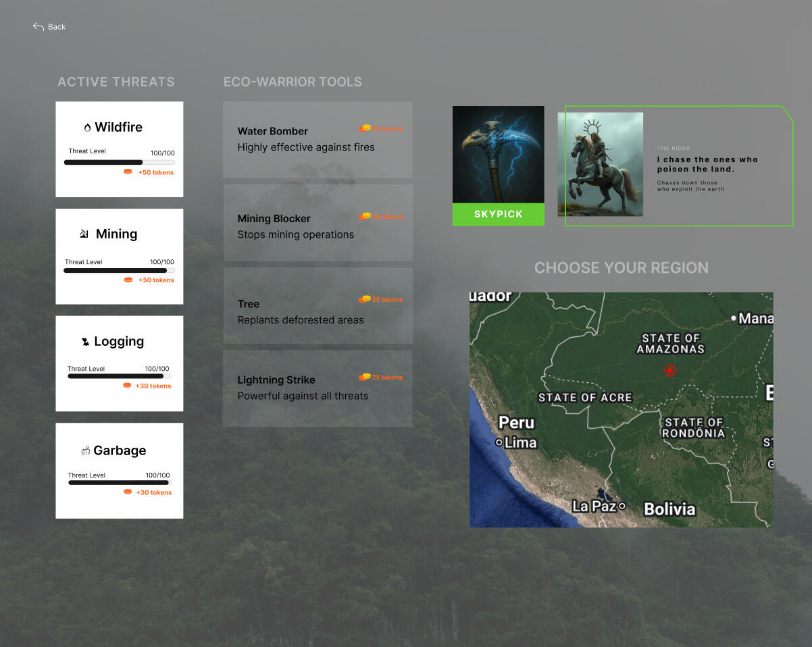Click the coin icon on Lightning Strike

pos(365,377)
